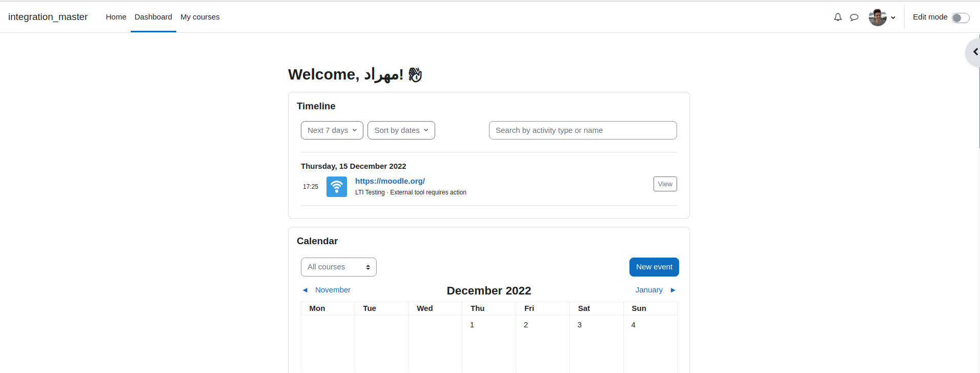The image size is (980, 373).
Task: Open the All courses calendar dropdown
Action: 339,267
